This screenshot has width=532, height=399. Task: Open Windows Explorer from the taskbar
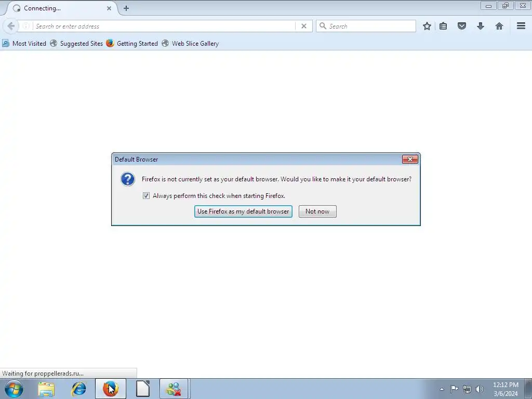point(46,389)
